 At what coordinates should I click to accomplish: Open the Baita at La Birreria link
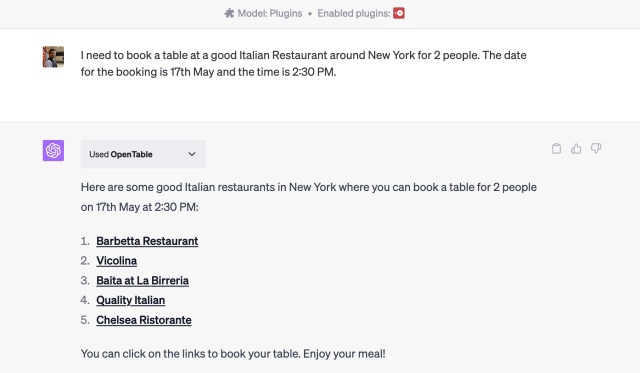click(142, 281)
